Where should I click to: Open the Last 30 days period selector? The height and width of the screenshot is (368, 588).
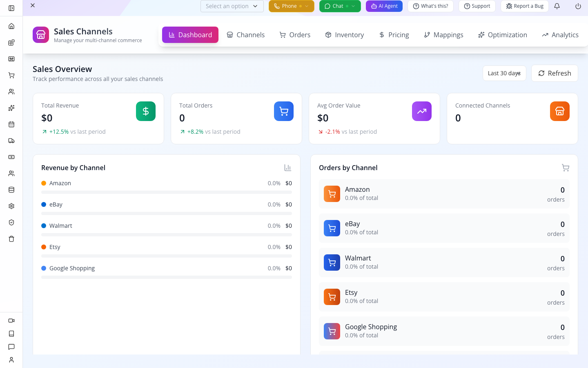pyautogui.click(x=504, y=73)
